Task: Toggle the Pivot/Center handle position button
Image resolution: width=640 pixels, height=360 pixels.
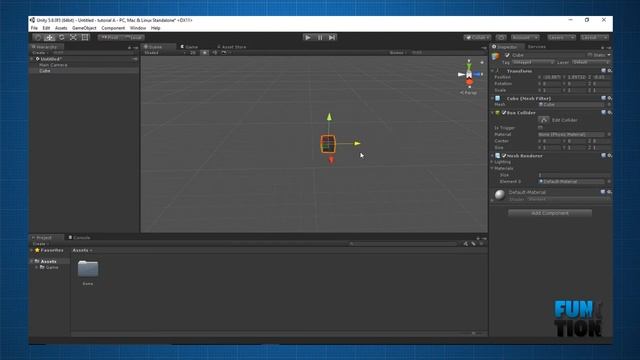Action: 109,38
